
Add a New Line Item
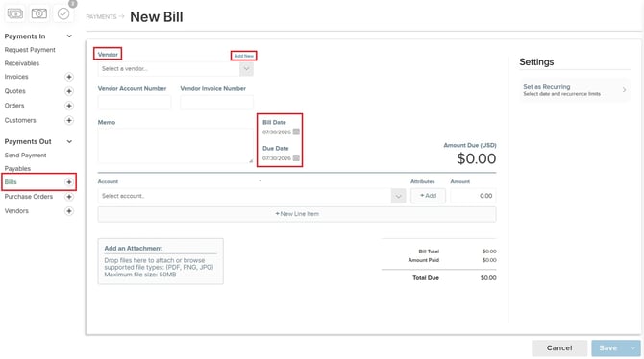coord(297,214)
